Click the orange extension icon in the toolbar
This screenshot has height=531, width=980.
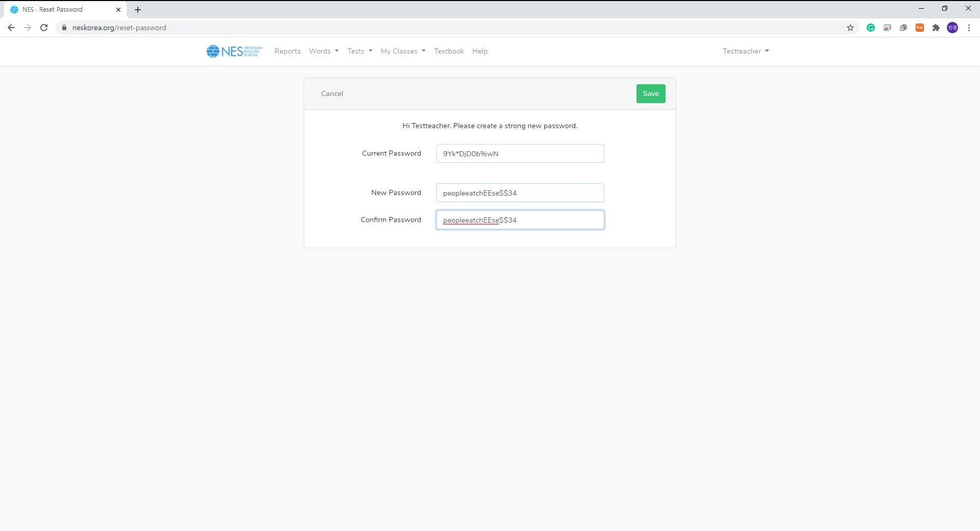pos(920,28)
